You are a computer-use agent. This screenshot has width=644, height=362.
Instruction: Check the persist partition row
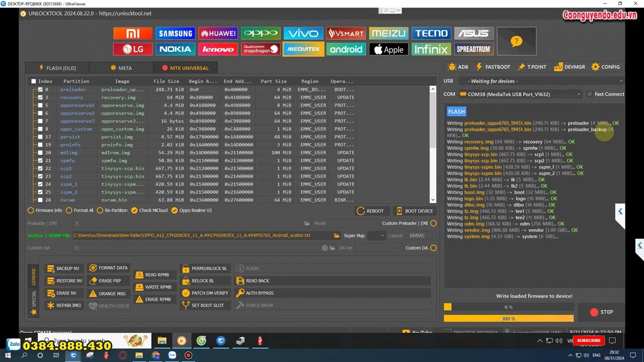tap(40, 137)
